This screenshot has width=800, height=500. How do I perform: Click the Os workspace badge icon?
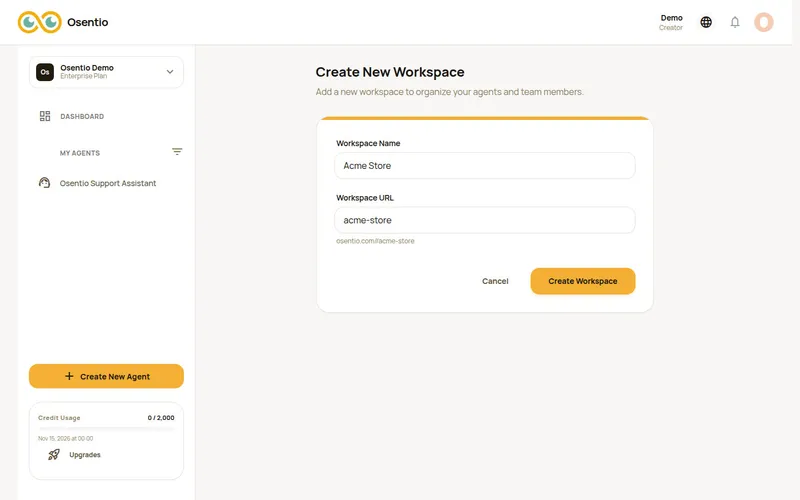(45, 72)
